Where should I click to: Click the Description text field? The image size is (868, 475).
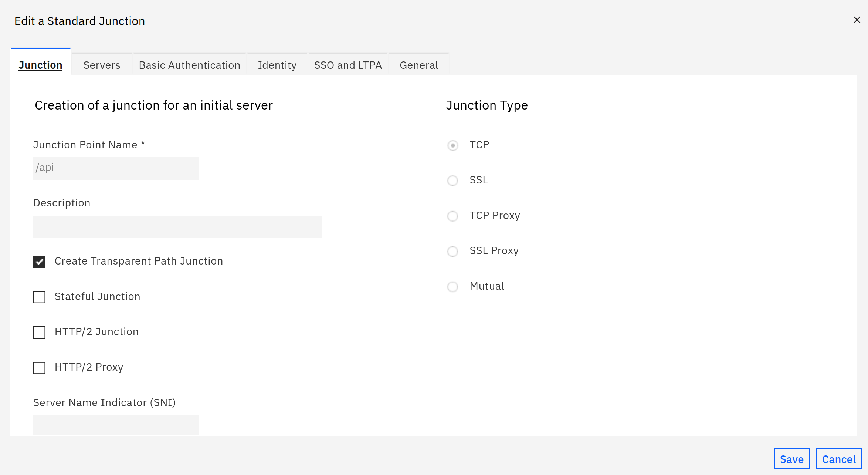(177, 226)
